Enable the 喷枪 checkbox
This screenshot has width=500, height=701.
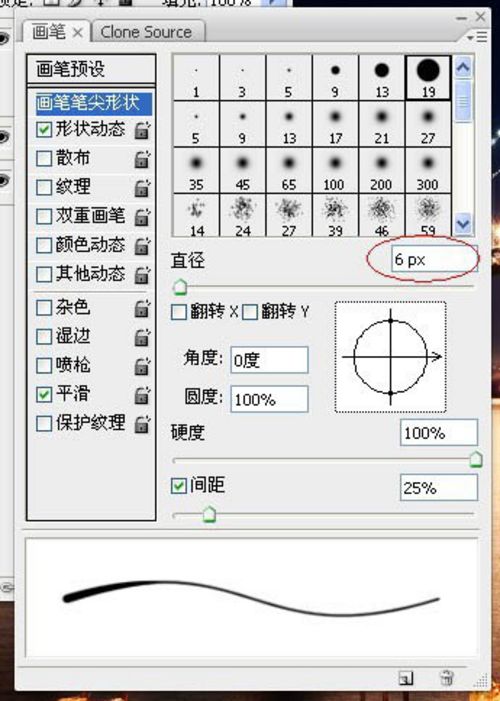tap(44, 366)
